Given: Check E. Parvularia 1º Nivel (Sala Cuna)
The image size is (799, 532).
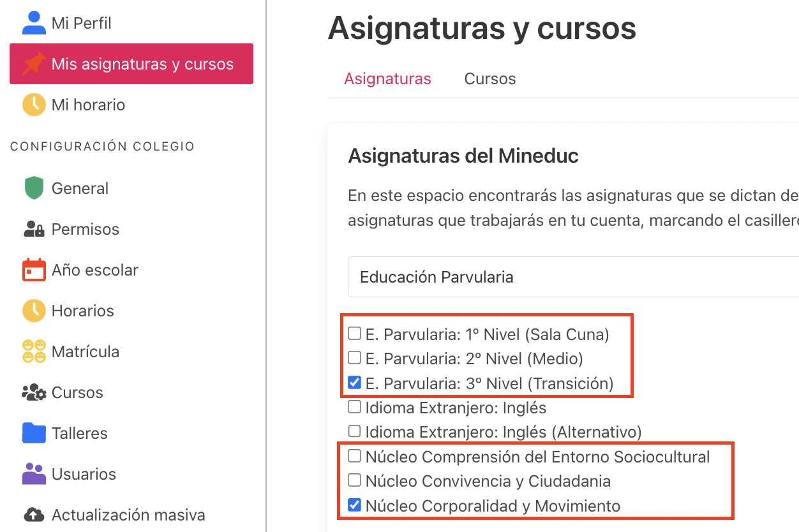Looking at the screenshot, I should (x=354, y=333).
